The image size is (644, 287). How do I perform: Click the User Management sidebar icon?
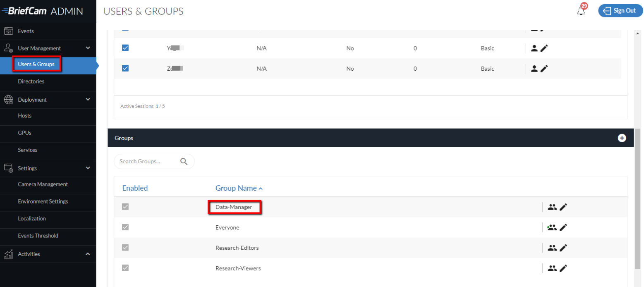pos(9,48)
